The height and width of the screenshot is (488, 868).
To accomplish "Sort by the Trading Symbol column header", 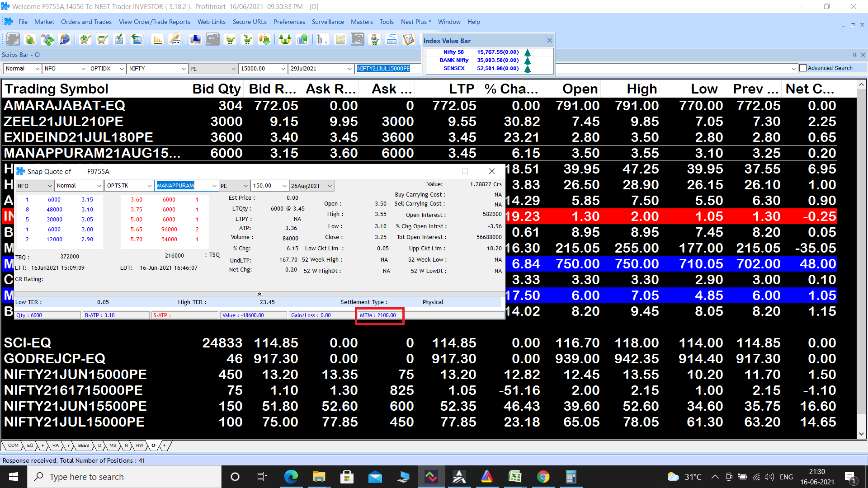I will coord(94,89).
